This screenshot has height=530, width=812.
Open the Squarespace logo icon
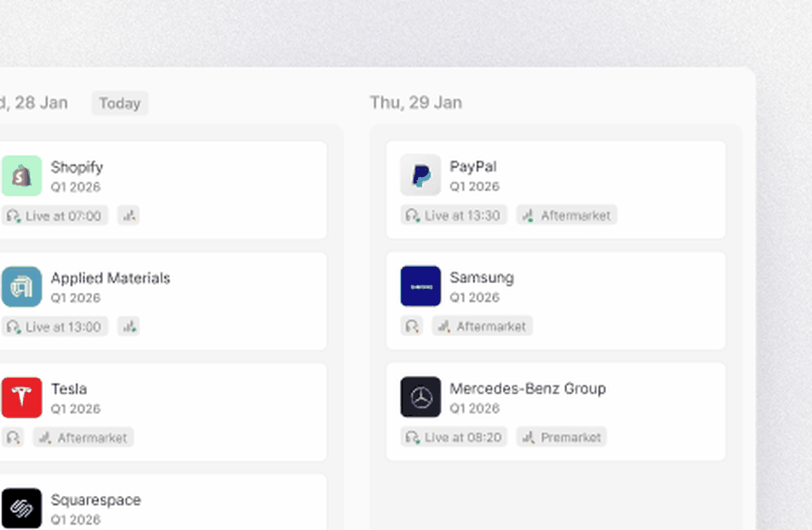coord(21,509)
